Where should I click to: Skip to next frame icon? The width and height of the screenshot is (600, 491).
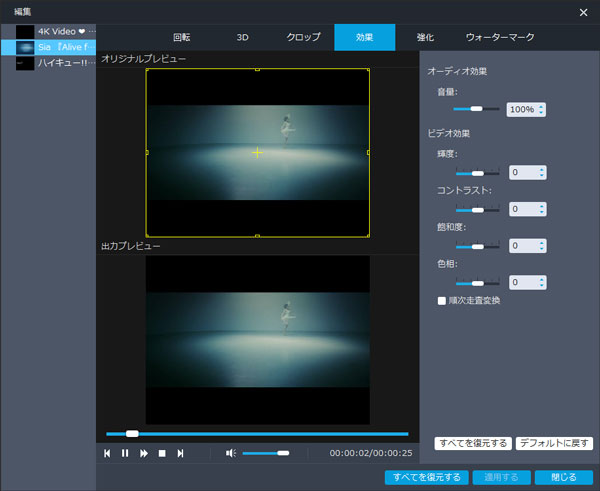180,453
